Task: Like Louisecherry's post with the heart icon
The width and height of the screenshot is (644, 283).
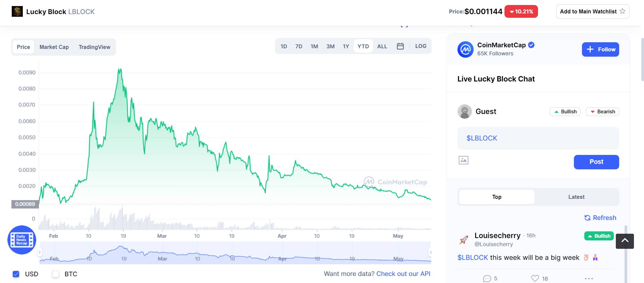Action: point(535,278)
